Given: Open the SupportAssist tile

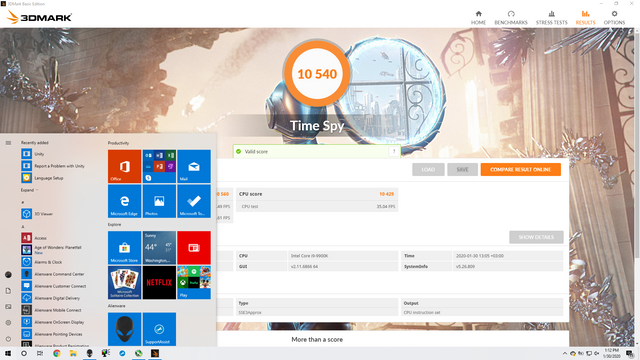Looking at the screenshot, I should tap(159, 329).
